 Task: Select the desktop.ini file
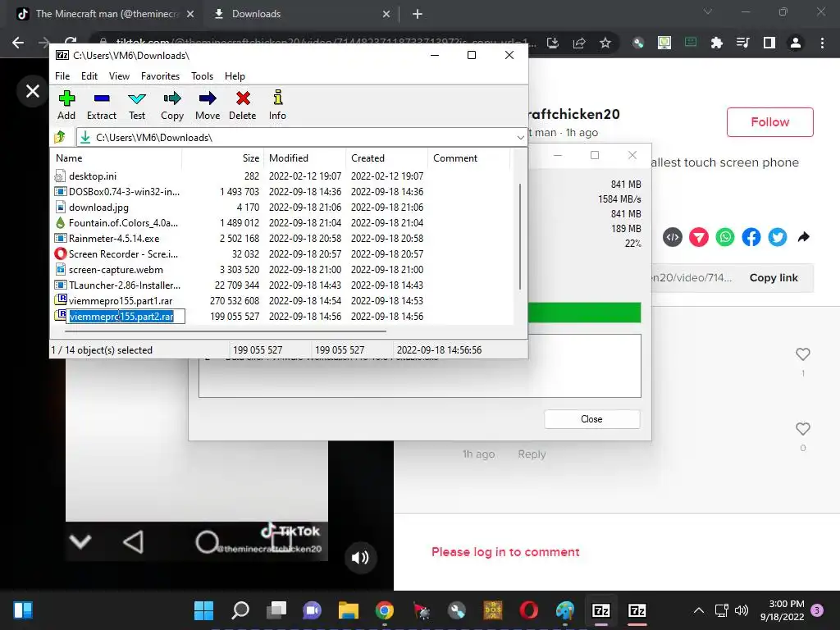[93, 176]
